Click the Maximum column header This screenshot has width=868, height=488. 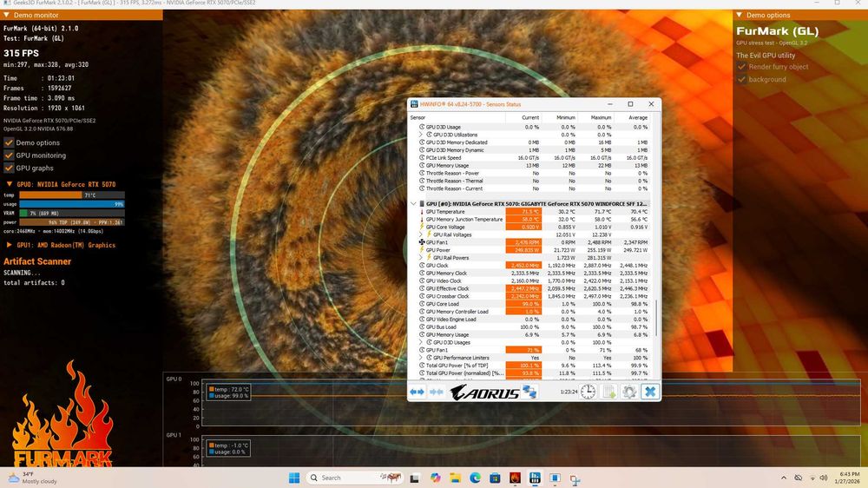[595, 117]
